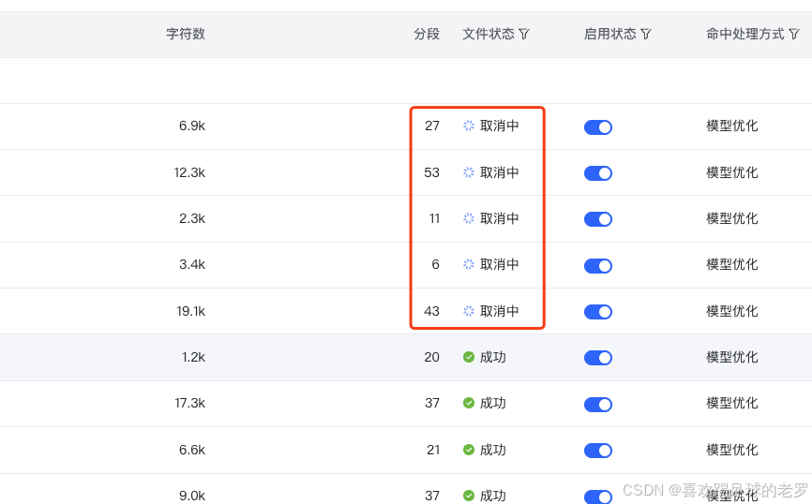Viewport: 812px width, 504px height.
Task: Click the 分段 column header
Action: [x=427, y=34]
